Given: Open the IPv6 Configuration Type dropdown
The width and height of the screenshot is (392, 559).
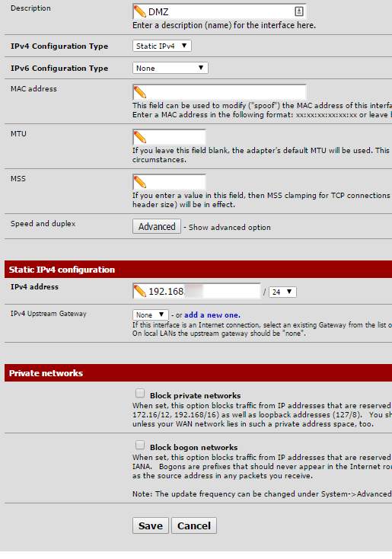Looking at the screenshot, I should (x=170, y=68).
